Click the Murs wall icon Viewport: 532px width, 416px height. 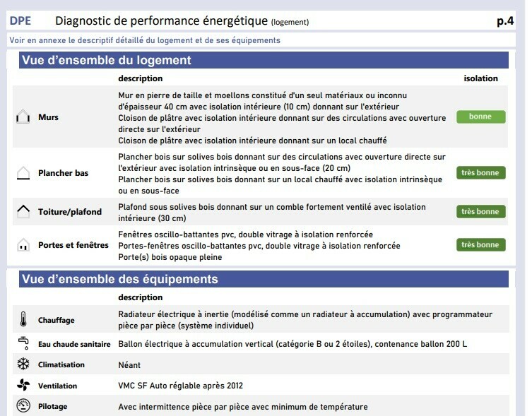[23, 118]
